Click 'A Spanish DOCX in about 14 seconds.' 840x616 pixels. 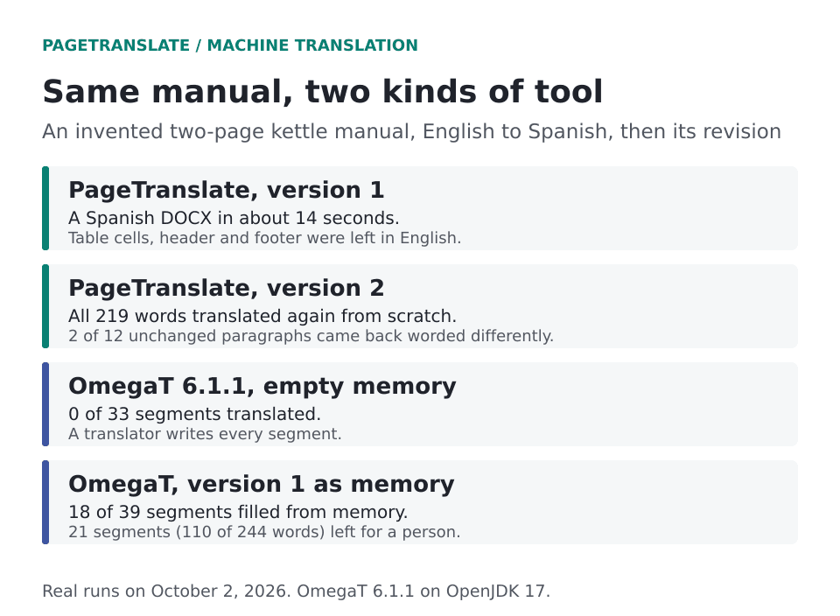click(234, 218)
